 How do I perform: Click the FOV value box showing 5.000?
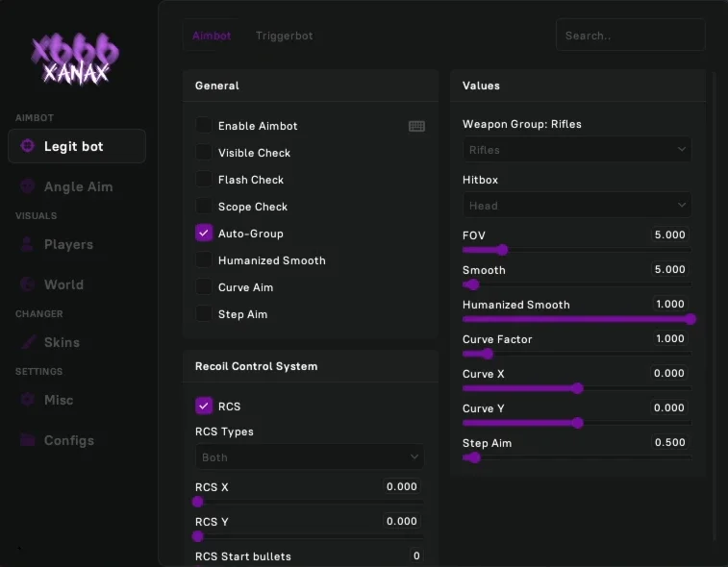669,234
